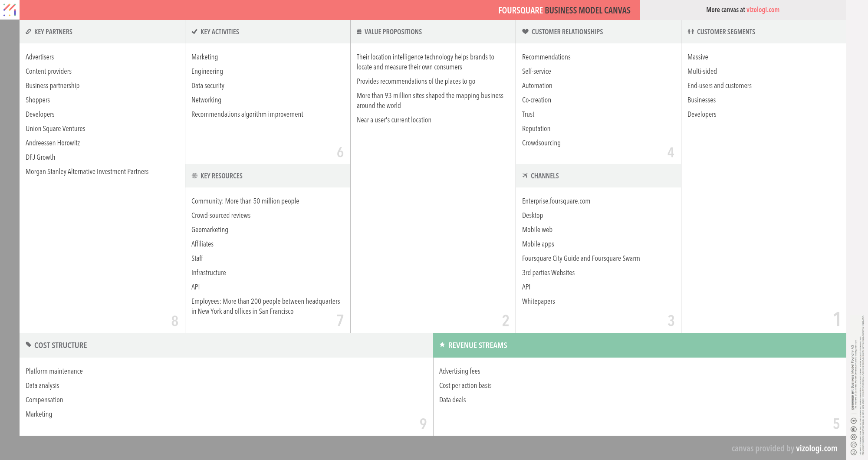
Task: Click 'Businesses' in Customer Segments
Action: [701, 100]
